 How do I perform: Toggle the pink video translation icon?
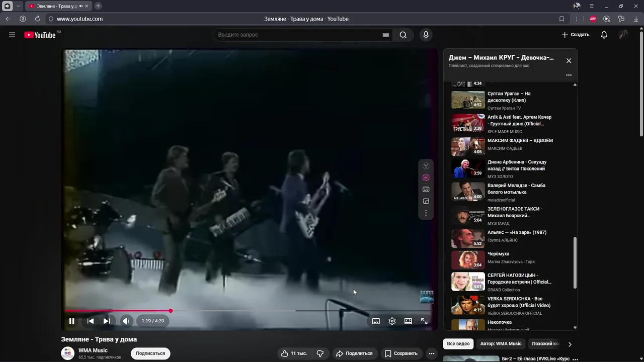[426, 177]
